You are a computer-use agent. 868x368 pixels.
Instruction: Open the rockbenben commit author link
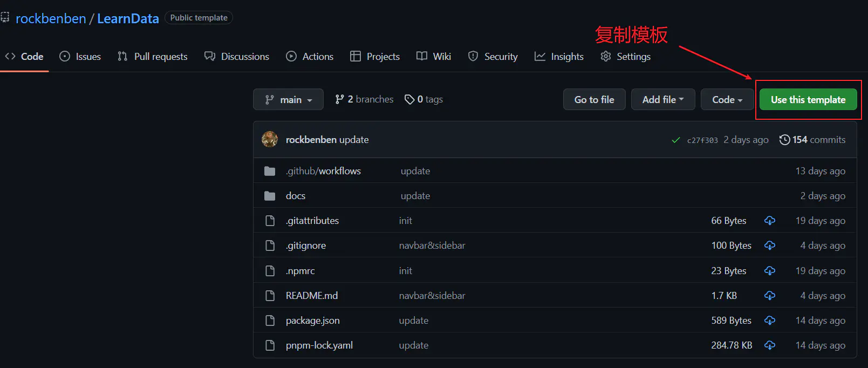311,140
